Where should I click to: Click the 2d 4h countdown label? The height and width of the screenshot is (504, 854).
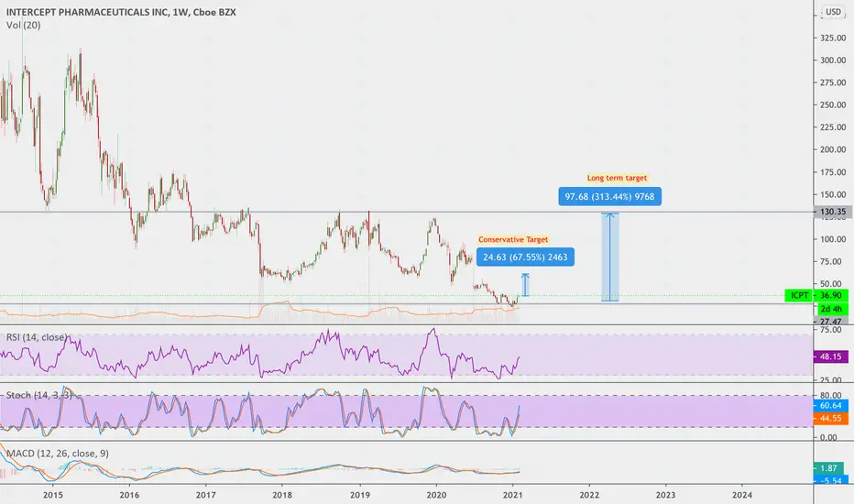[x=830, y=309]
